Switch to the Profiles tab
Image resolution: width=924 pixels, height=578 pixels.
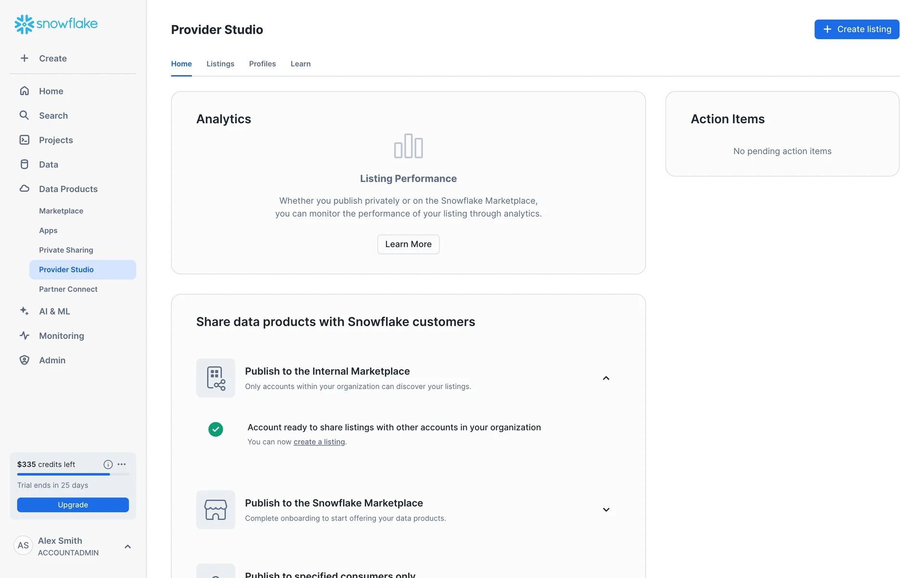[262, 64]
